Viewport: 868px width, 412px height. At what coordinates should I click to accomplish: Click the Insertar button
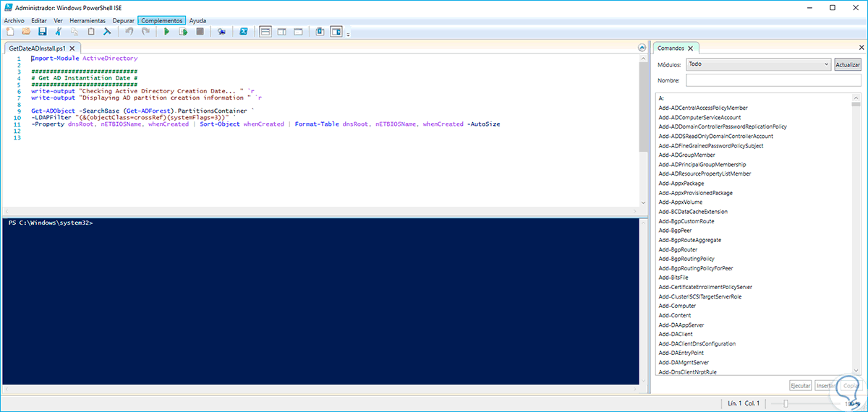coord(825,386)
